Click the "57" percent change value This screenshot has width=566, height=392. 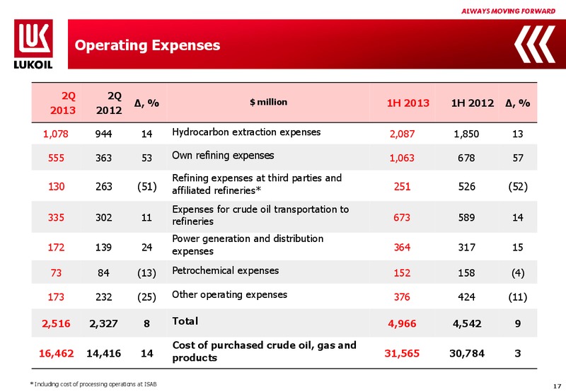[x=518, y=158]
